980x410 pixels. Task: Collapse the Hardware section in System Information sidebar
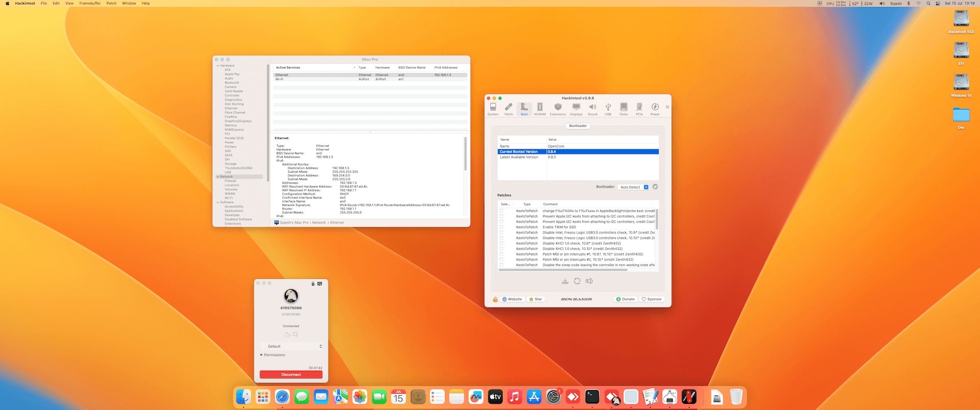[218, 66]
